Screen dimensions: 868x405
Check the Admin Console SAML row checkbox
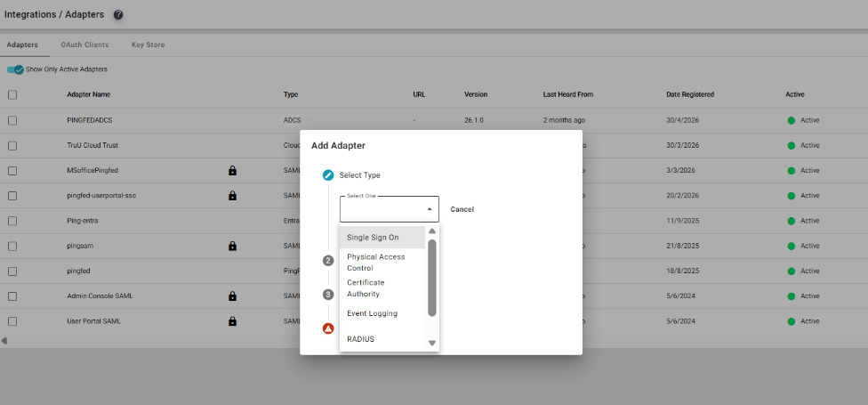pos(12,296)
